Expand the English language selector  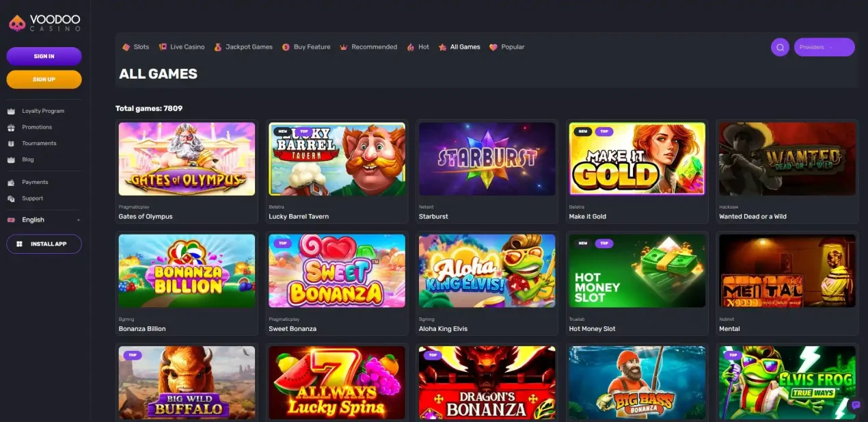click(x=44, y=220)
